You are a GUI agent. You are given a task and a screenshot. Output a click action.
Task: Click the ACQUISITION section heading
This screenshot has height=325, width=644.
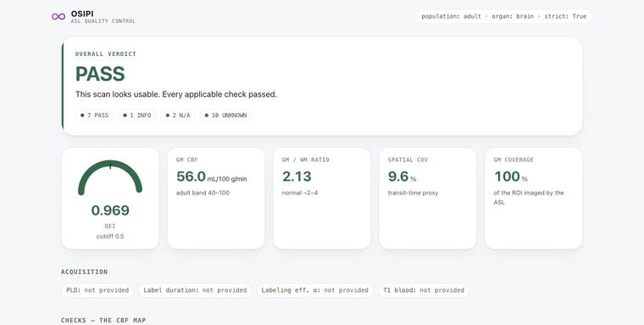[x=84, y=272]
